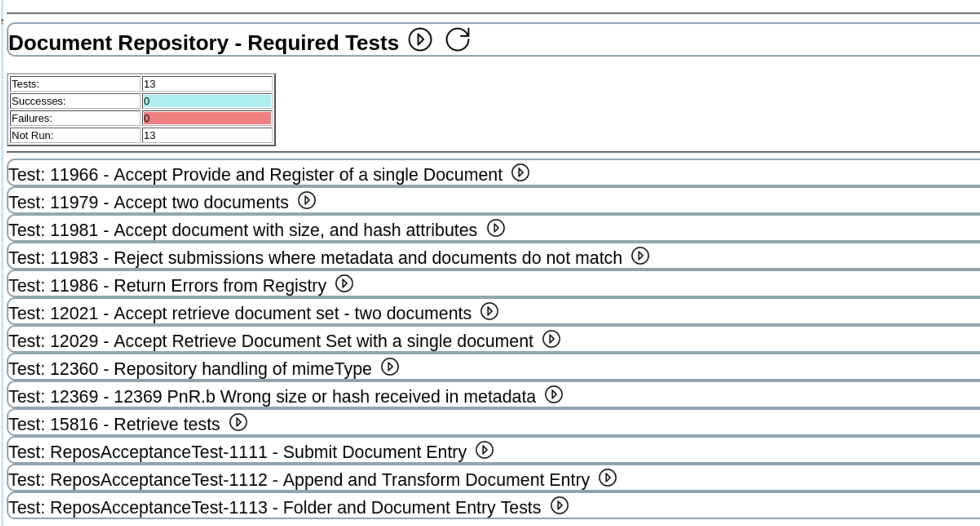The image size is (980, 526).
Task: Launch test 11986 Return Errors from Registry
Action: tap(344, 284)
